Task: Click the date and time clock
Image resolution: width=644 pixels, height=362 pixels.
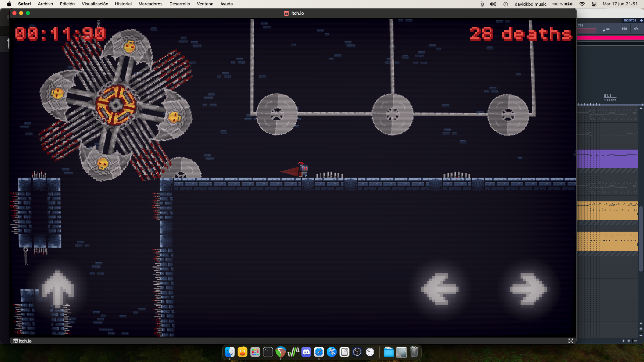Action: [620, 4]
